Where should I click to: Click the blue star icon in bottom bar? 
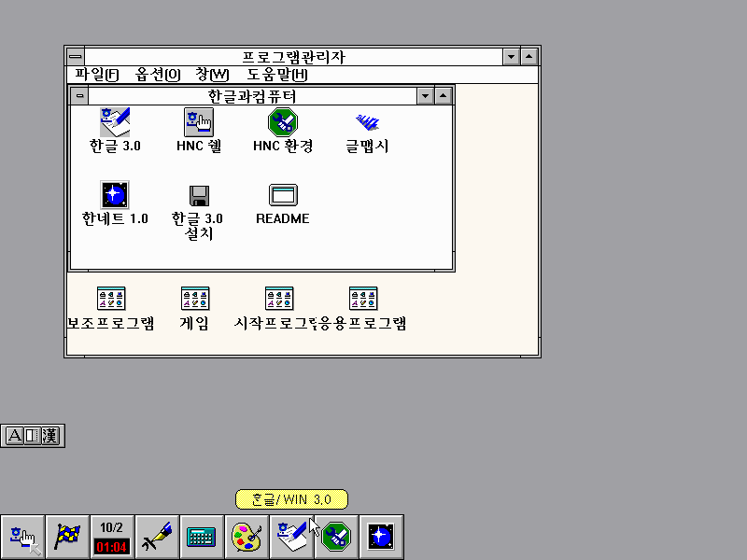pyautogui.click(x=381, y=537)
